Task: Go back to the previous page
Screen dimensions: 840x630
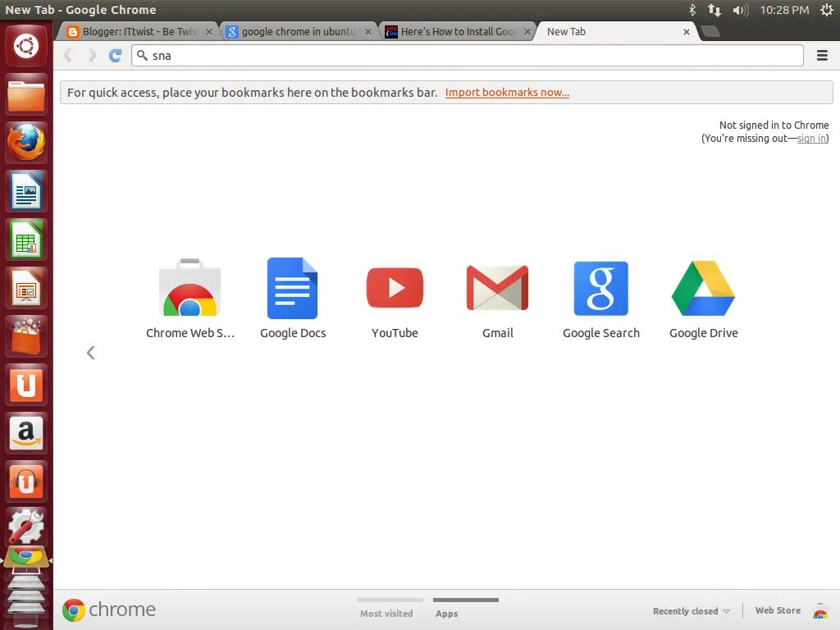Action: click(x=68, y=55)
